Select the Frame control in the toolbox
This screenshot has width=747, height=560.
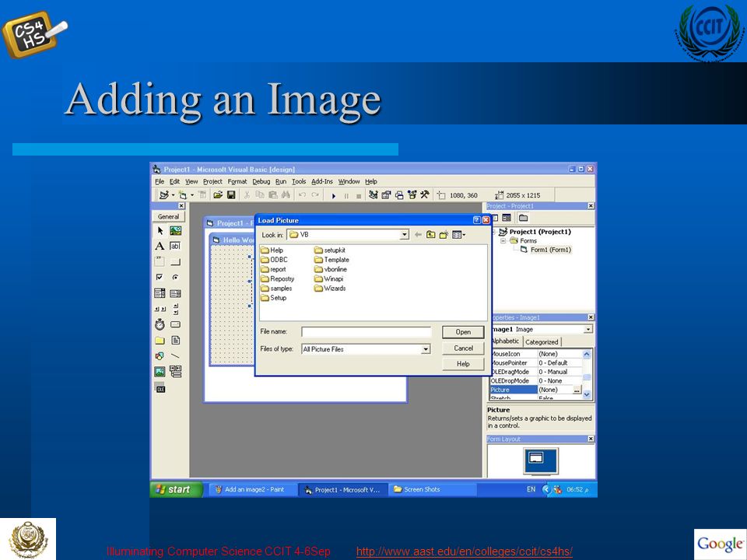pyautogui.click(x=160, y=261)
